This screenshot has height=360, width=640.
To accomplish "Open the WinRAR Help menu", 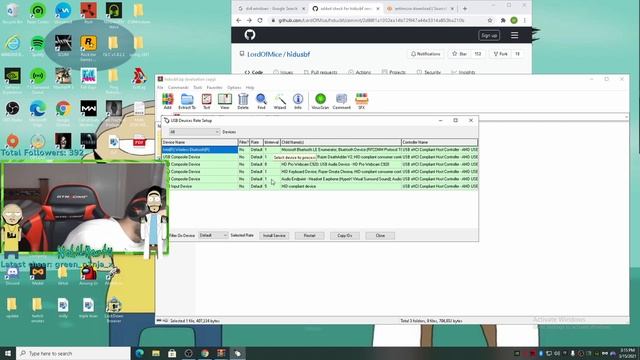I will point(250,87).
